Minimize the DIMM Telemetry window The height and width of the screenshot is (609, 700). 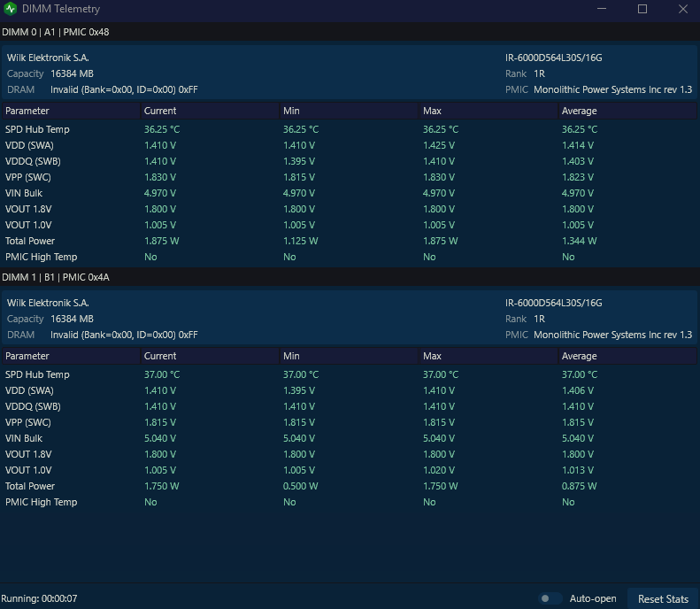(x=602, y=9)
